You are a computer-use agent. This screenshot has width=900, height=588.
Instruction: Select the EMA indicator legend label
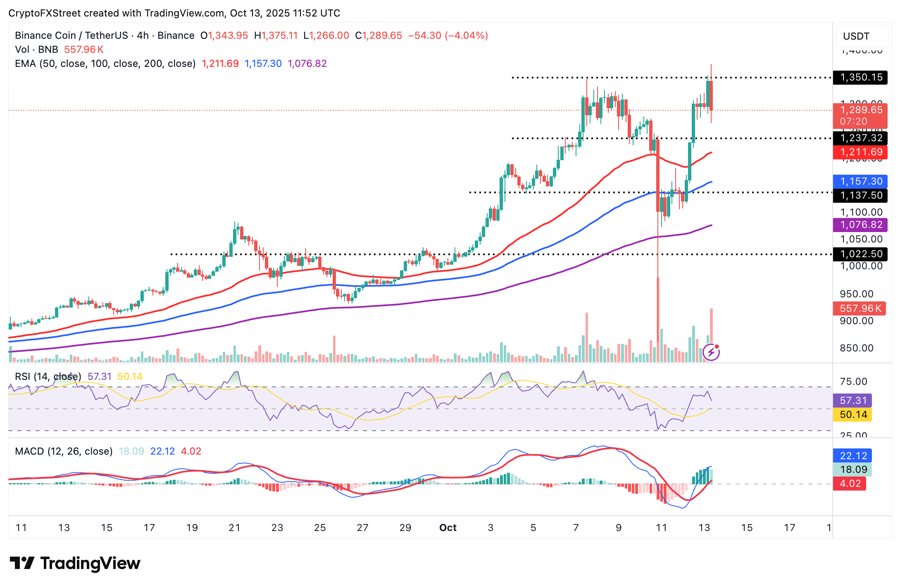tap(105, 64)
